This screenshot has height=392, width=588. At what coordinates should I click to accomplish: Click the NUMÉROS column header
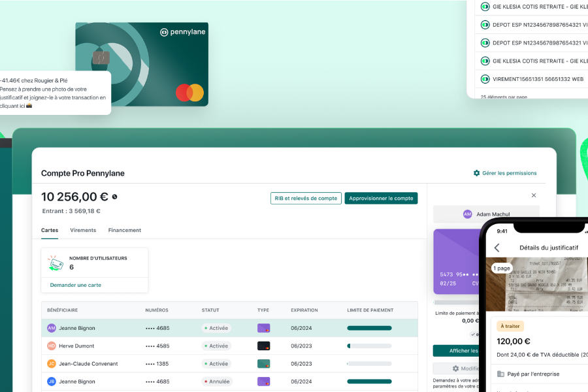(x=157, y=310)
